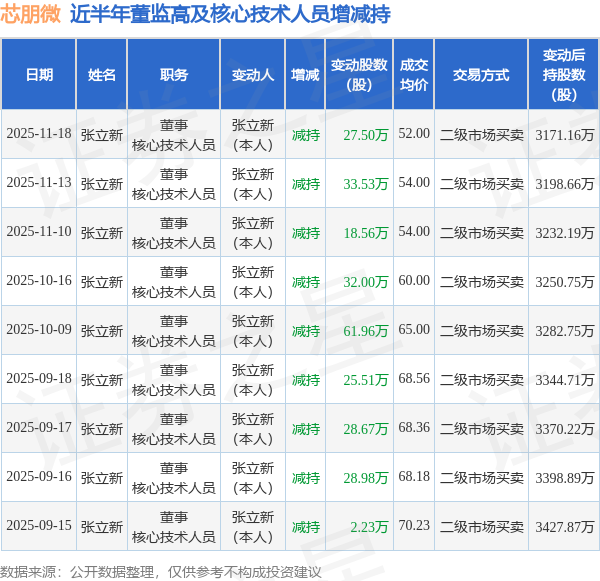This screenshot has width=600, height=581.
Task: Select share change value 33.53万
Action: coord(365,184)
